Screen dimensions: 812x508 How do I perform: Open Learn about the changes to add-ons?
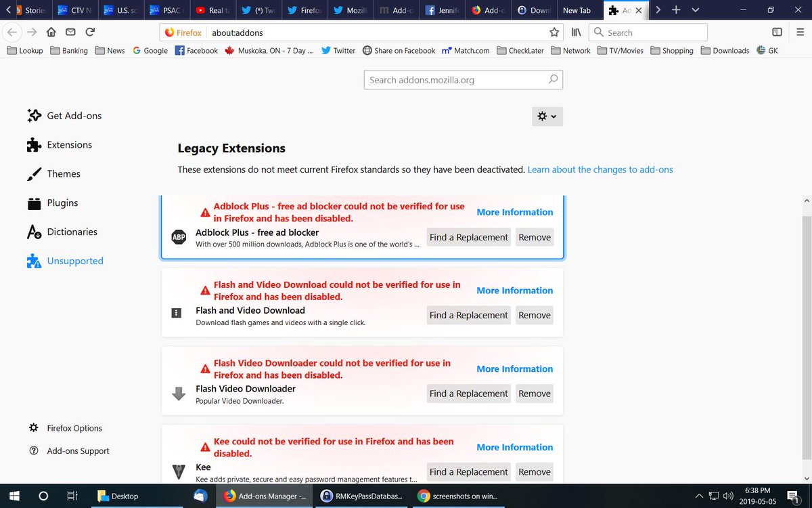tap(600, 169)
